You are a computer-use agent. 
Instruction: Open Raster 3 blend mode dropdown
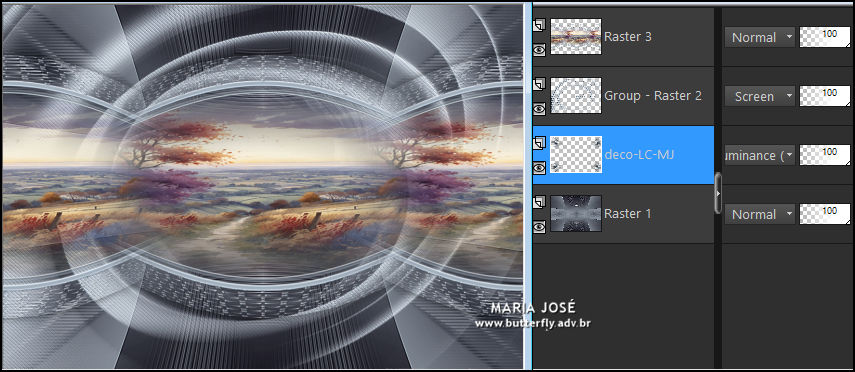[760, 37]
